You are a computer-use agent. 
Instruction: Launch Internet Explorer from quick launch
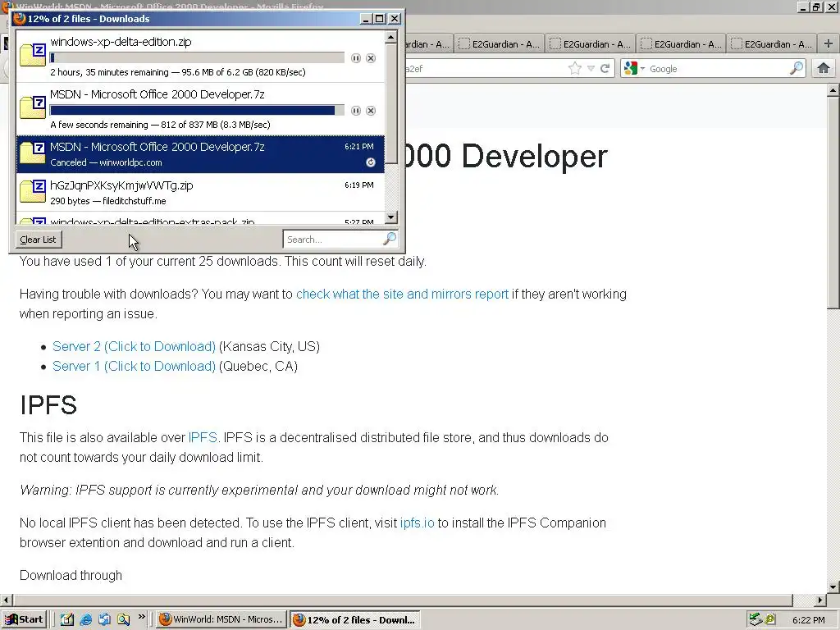tap(85, 620)
